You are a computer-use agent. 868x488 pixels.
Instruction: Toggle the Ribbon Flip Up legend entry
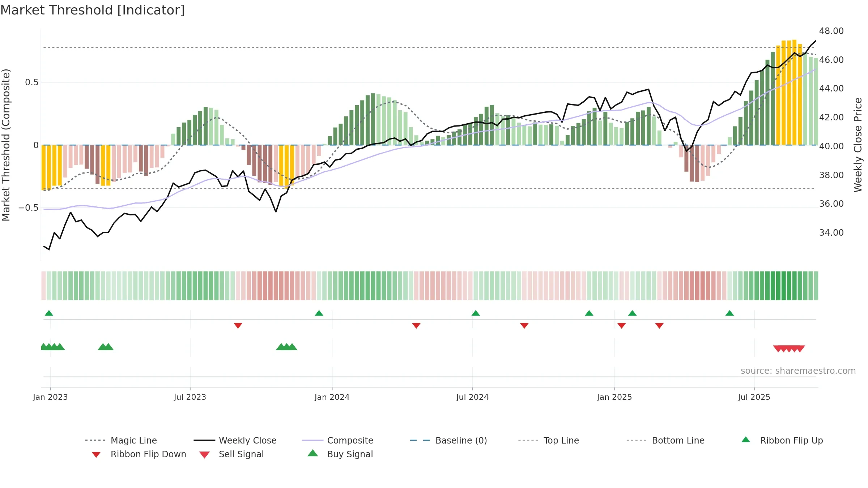[x=782, y=440]
